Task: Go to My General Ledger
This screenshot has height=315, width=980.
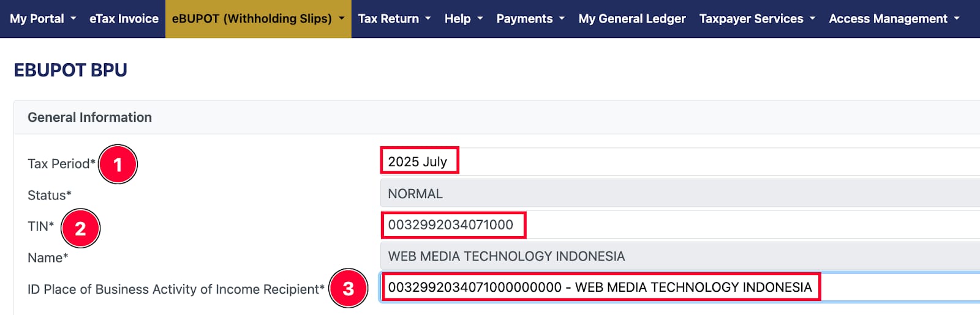Action: click(x=632, y=19)
